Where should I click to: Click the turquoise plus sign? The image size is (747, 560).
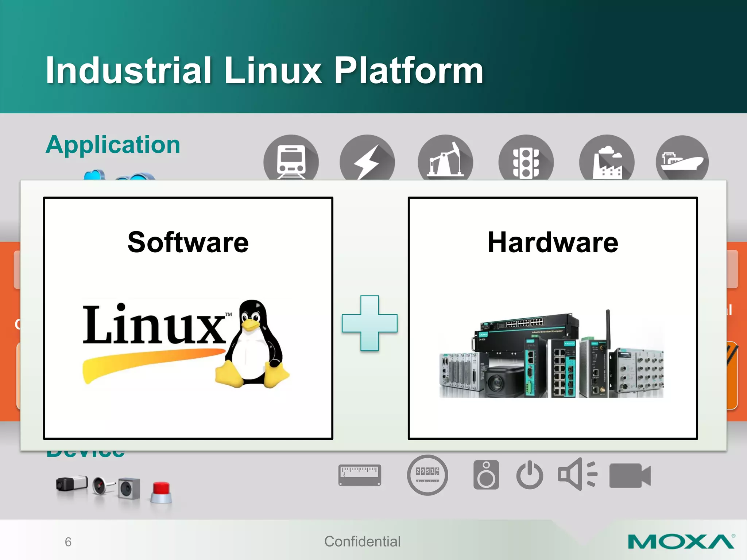[x=369, y=323]
